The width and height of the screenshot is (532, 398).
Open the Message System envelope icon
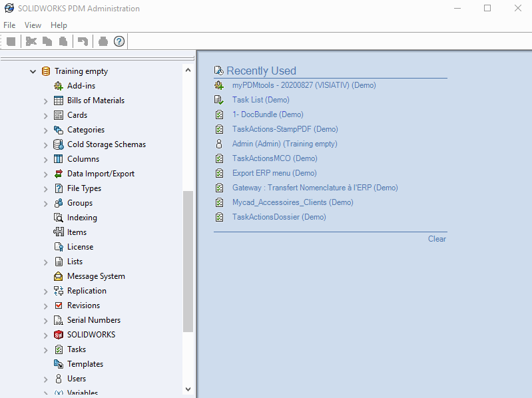[x=59, y=276]
